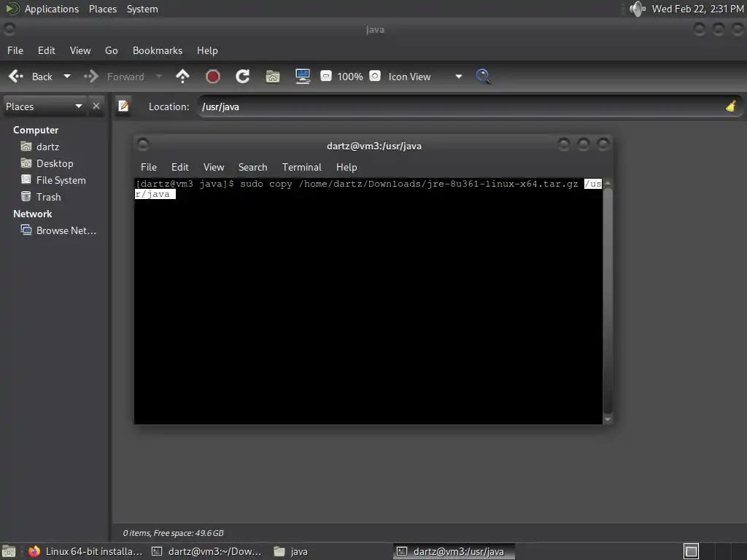Switch to dartz@vm3:/usr/java taskbar item

coord(454,551)
